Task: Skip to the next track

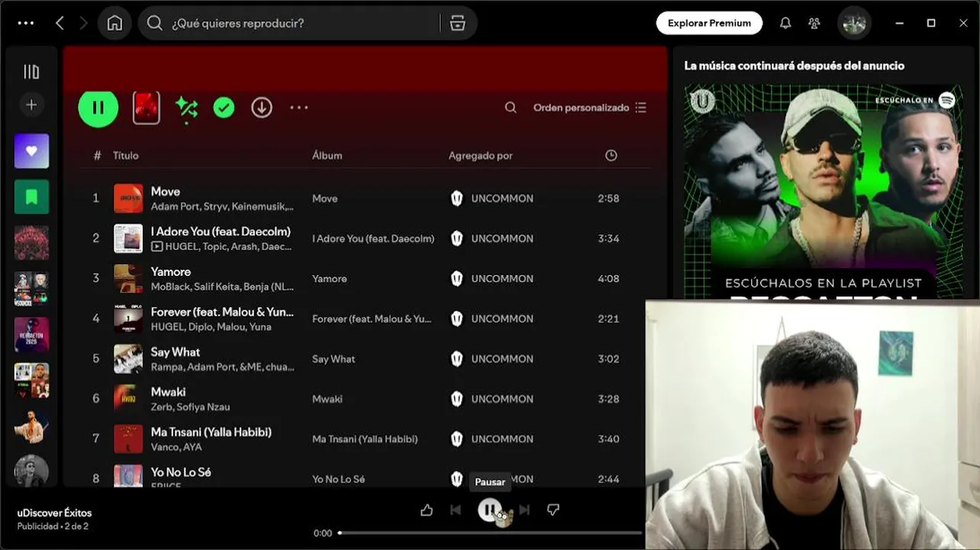Action: [x=524, y=510]
